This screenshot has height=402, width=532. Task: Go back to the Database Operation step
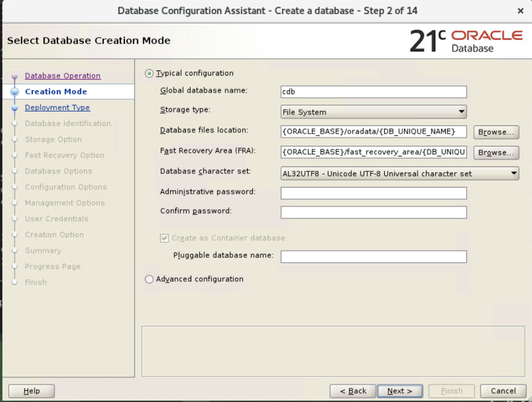62,76
